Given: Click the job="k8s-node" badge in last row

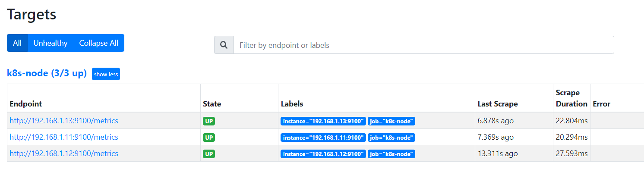Looking at the screenshot, I should point(391,154).
